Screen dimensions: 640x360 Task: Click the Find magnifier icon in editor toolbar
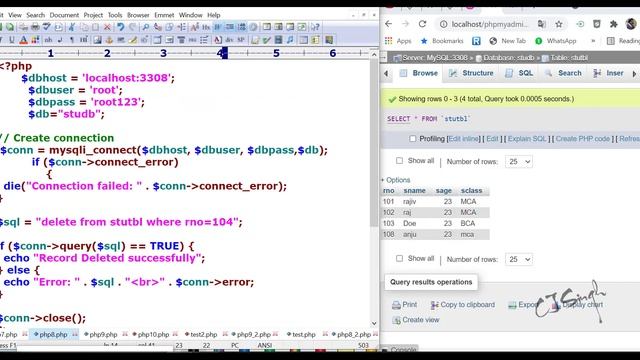(x=146, y=27)
